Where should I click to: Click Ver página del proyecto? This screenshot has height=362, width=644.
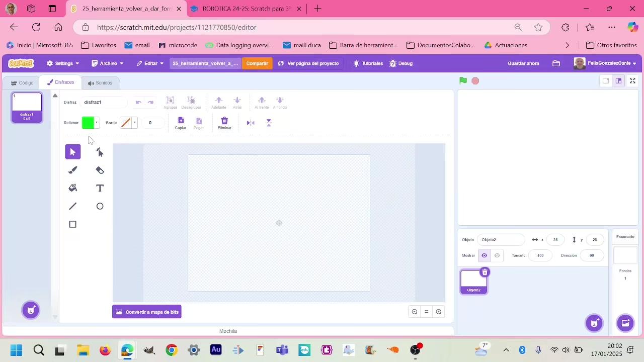(x=308, y=63)
